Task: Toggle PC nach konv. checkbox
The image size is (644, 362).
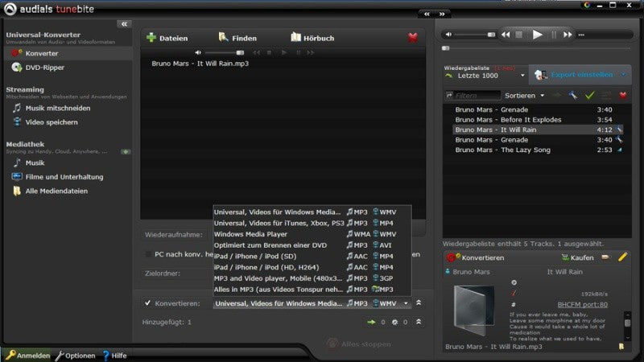Action: pyautogui.click(x=148, y=254)
